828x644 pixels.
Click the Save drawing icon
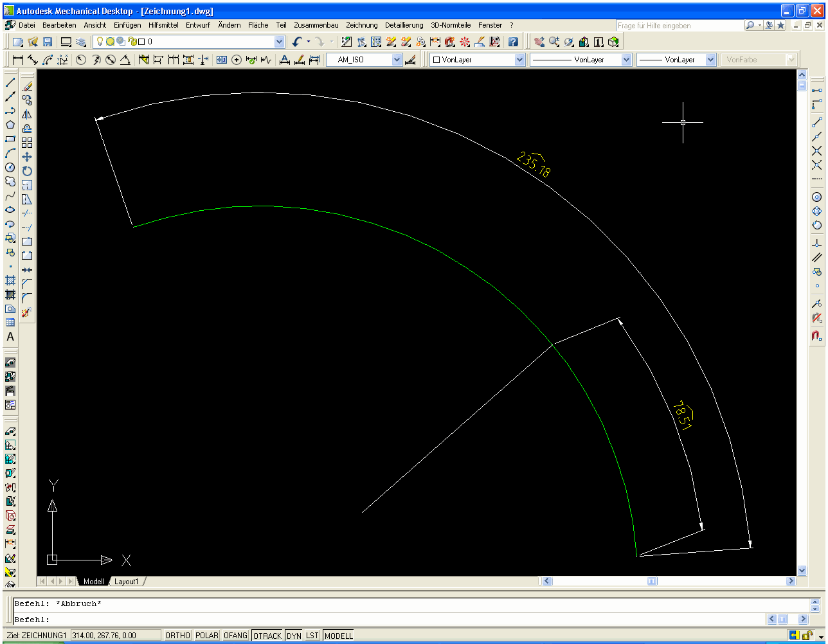tap(48, 42)
